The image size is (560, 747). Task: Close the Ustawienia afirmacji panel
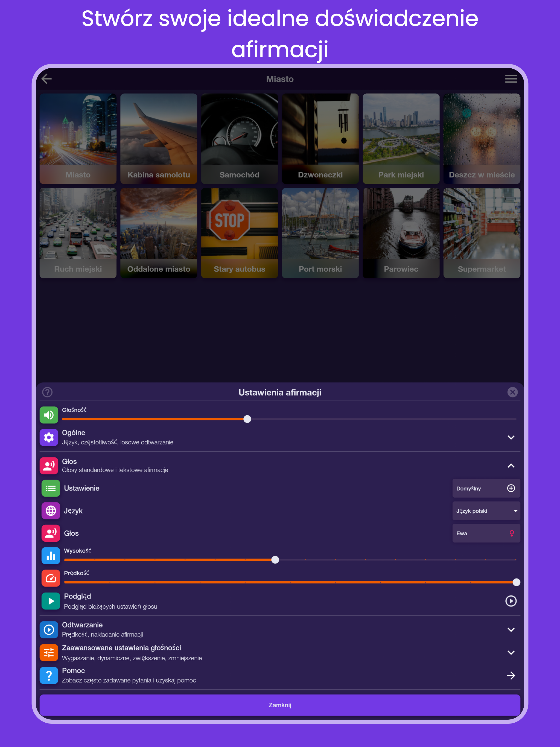(512, 392)
